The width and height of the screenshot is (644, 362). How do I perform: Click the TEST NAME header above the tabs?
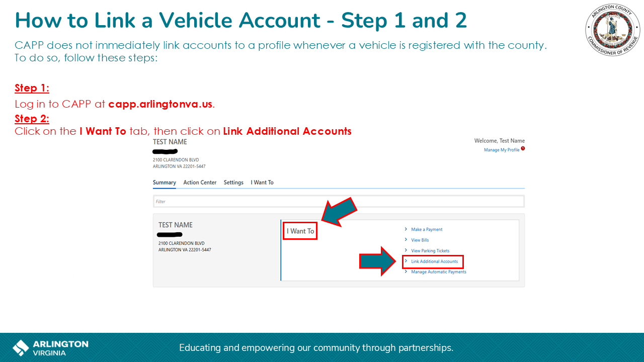(170, 142)
